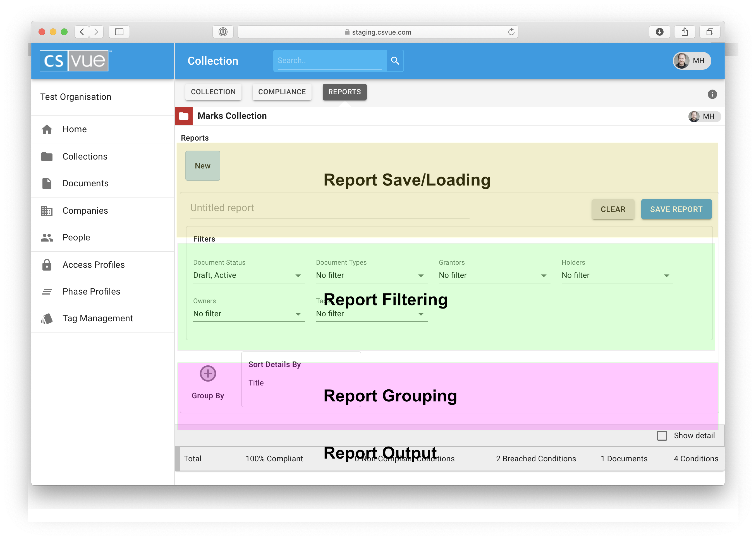Expand the Holders filter dropdown

(x=617, y=275)
